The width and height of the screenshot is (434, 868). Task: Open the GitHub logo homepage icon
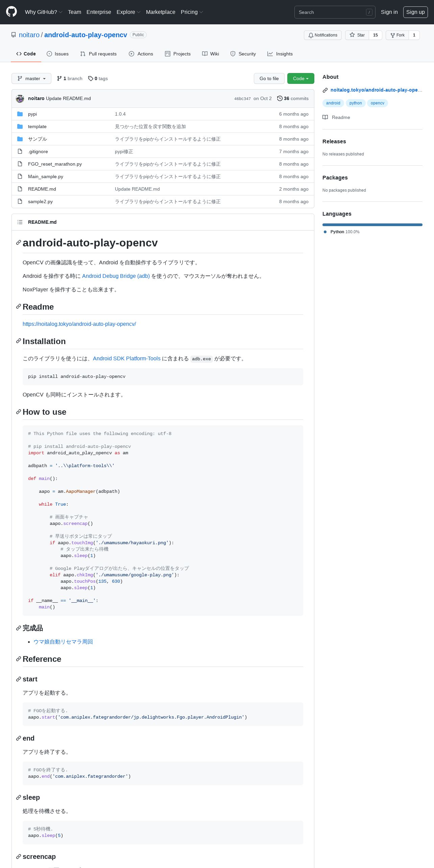(x=11, y=12)
